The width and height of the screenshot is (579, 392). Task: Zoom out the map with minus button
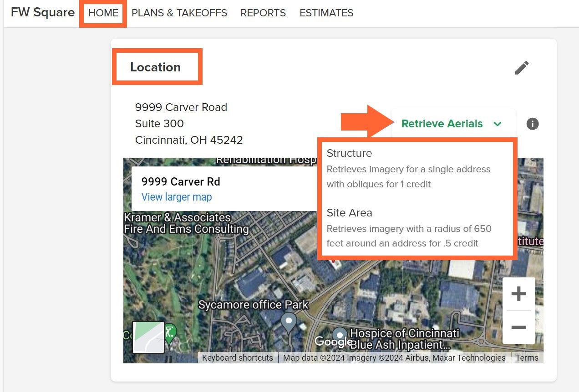(x=518, y=327)
